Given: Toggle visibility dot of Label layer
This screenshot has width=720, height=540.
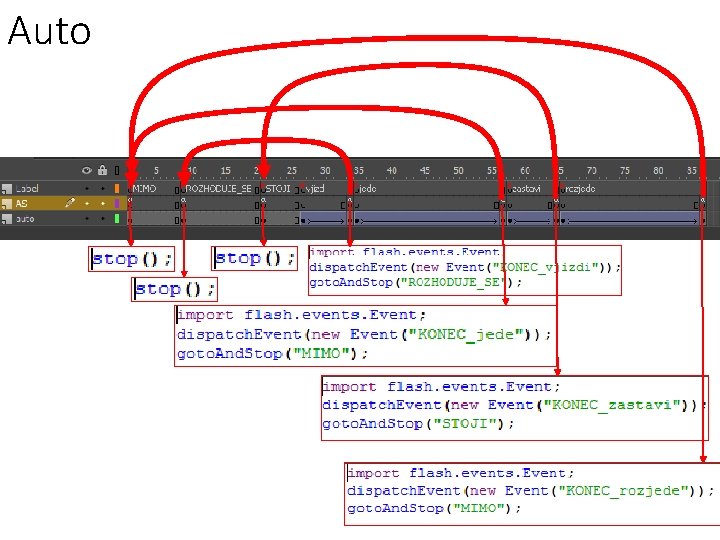Looking at the screenshot, I should 87,188.
